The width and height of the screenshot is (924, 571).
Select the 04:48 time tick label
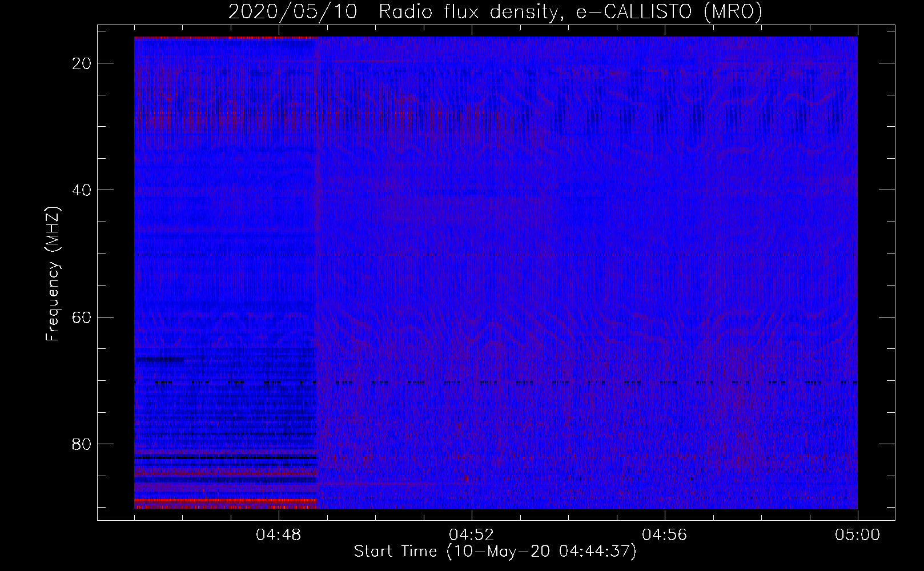(279, 535)
